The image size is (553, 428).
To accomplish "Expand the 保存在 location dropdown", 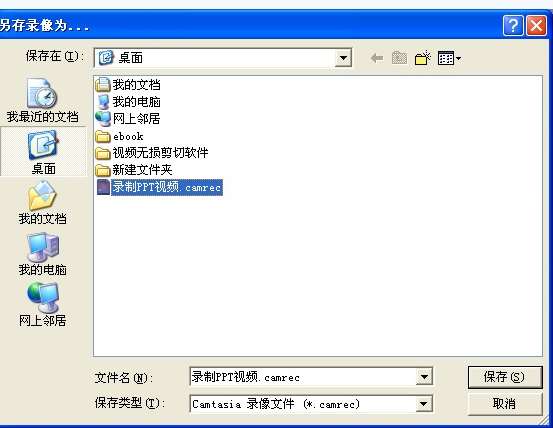I will pyautogui.click(x=343, y=58).
